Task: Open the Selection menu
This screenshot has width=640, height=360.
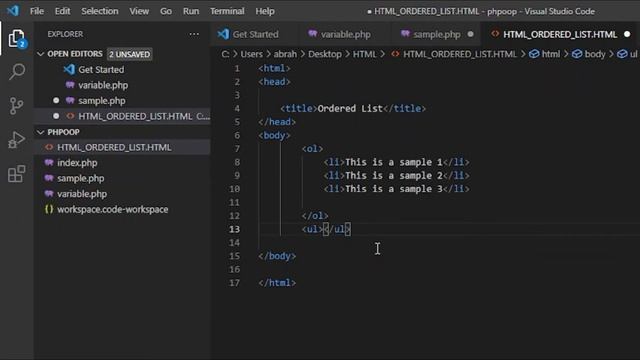Action: click(100, 11)
